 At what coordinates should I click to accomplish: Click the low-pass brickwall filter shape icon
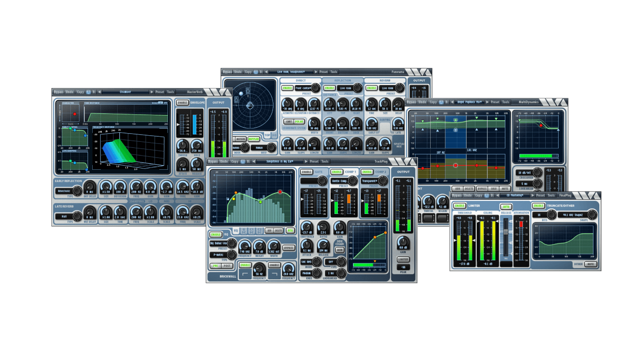(x=274, y=274)
